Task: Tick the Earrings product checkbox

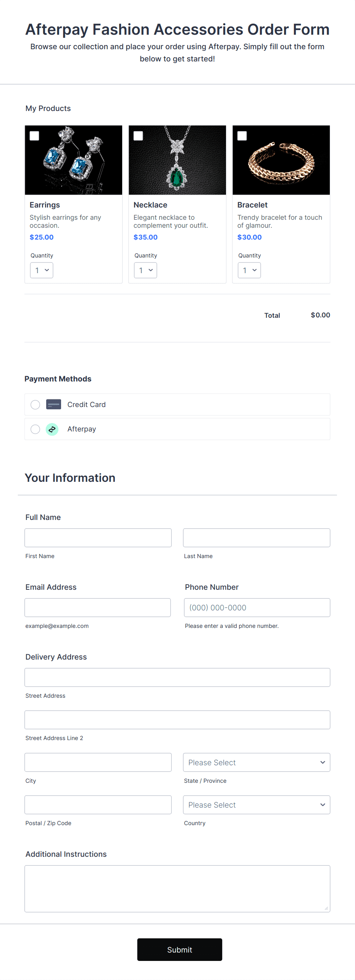Action: point(34,136)
